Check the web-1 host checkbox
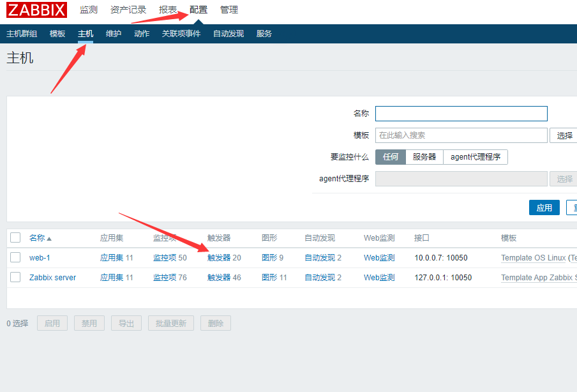 click(x=15, y=257)
